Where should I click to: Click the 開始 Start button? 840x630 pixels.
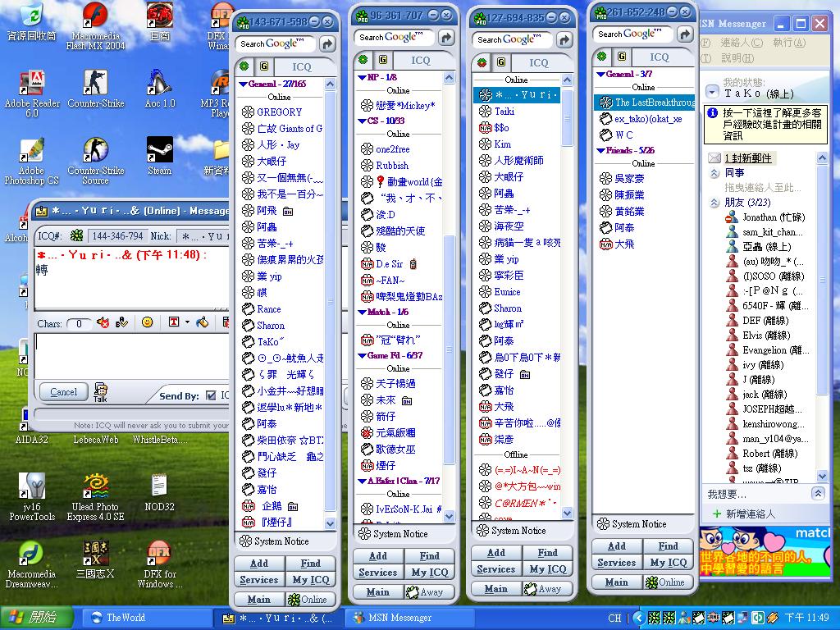(35, 617)
